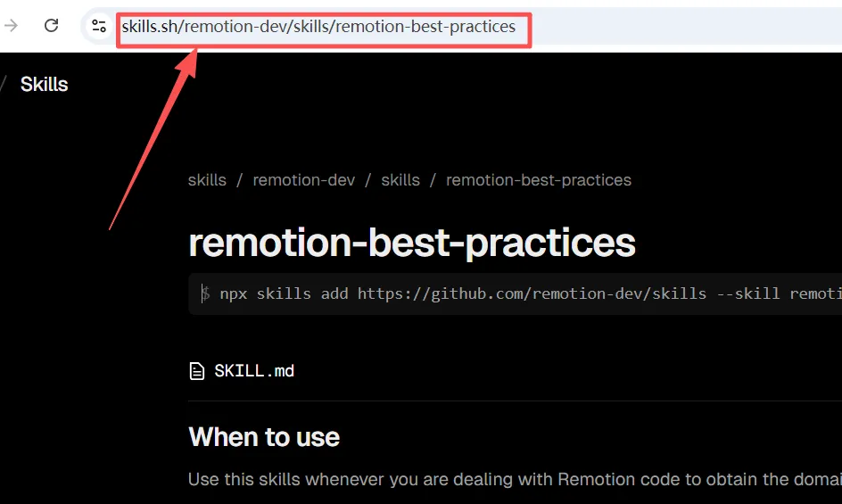Open the Skills header link
The width and height of the screenshot is (842, 504).
click(45, 84)
